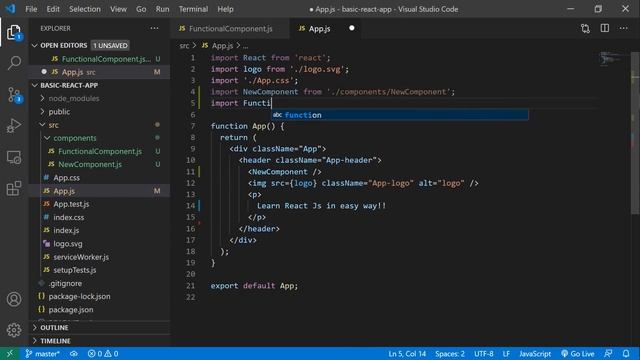Image resolution: width=640 pixels, height=360 pixels.
Task: Click the master branch indicator
Action: [x=42, y=353]
